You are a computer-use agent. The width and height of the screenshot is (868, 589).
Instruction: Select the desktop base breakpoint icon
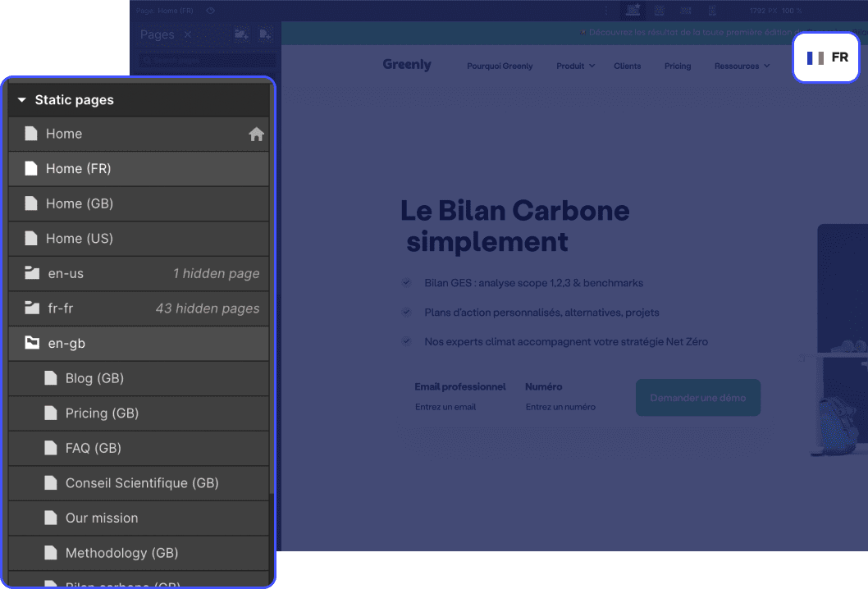pyautogui.click(x=633, y=10)
